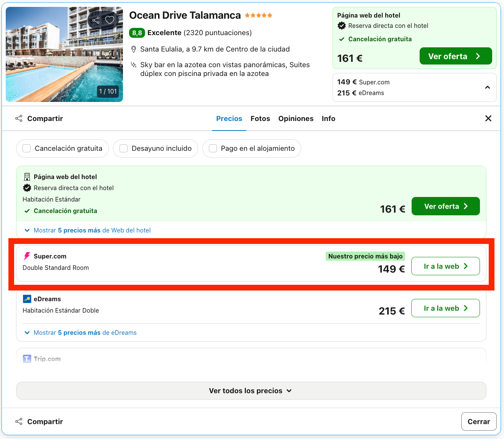Click the 1 / 101 photo counter
Screen dimensions: 504x439
(x=108, y=91)
